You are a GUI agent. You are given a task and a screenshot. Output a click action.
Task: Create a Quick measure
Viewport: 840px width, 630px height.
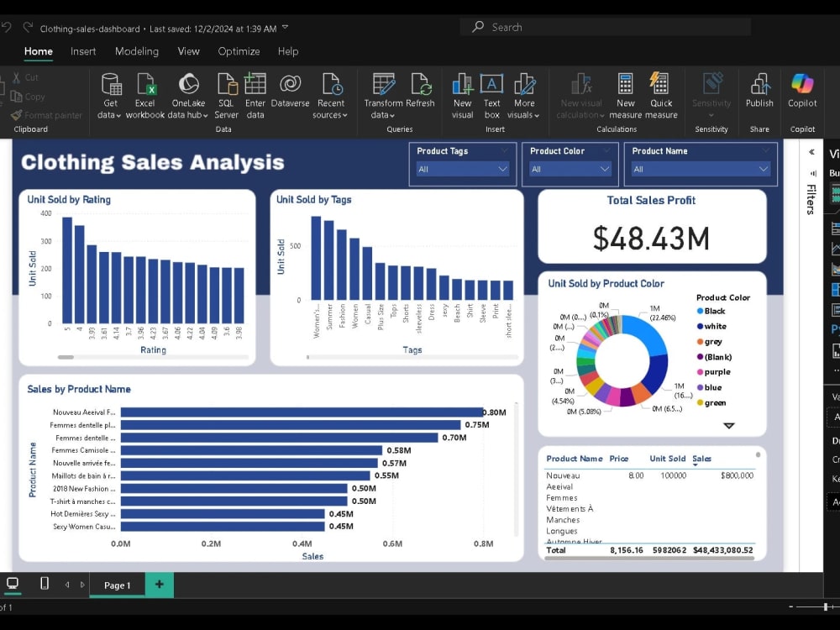tap(661, 96)
